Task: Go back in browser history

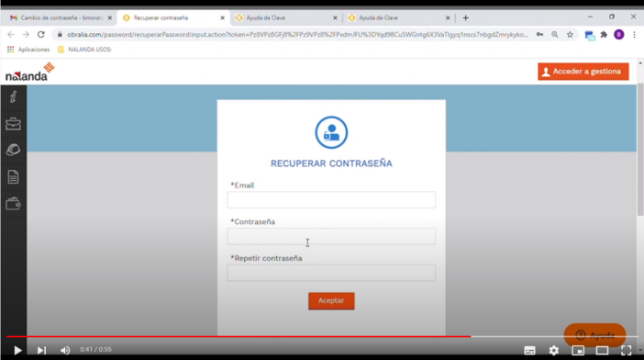Action: pos(11,35)
